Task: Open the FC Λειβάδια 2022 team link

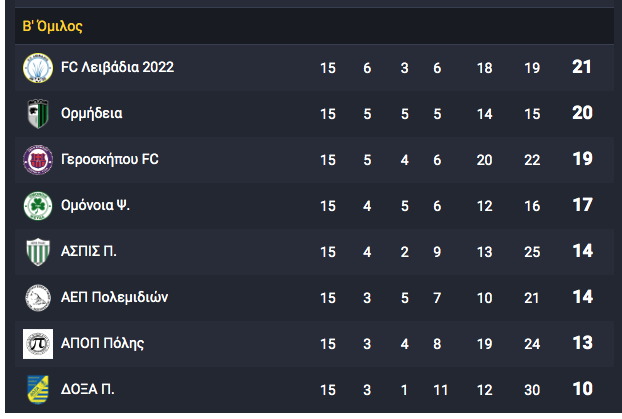Action: point(117,67)
